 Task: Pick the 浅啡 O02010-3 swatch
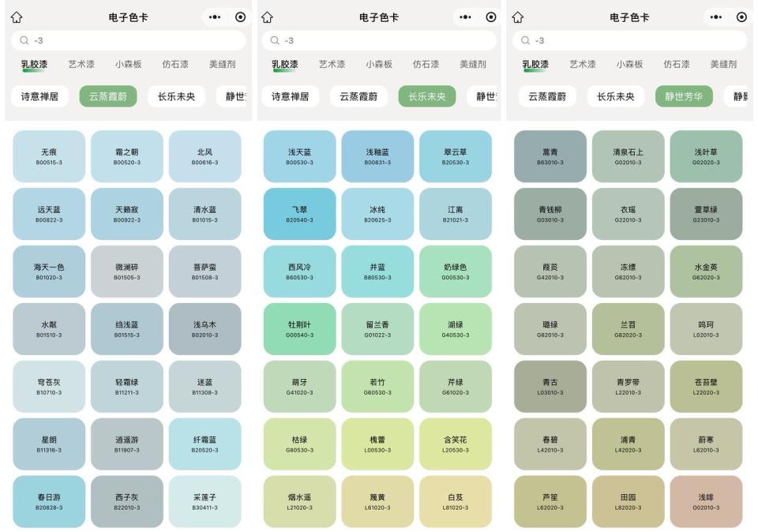tap(706, 501)
